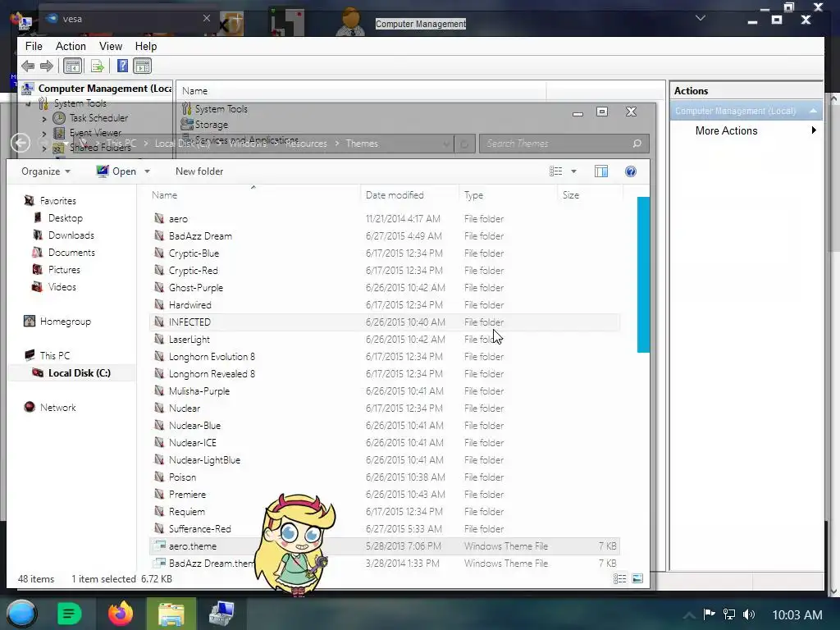840x630 pixels.
Task: Click Themes in the breadcrumb path
Action: pos(362,144)
